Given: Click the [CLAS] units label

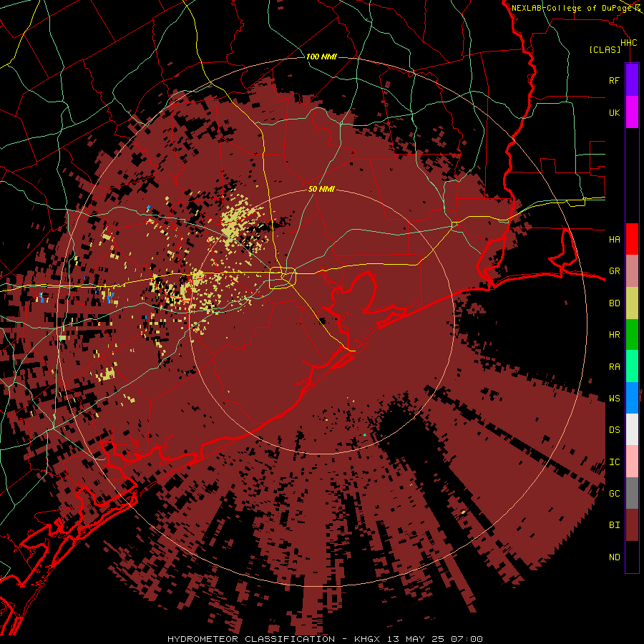Looking at the screenshot, I should pos(605,49).
